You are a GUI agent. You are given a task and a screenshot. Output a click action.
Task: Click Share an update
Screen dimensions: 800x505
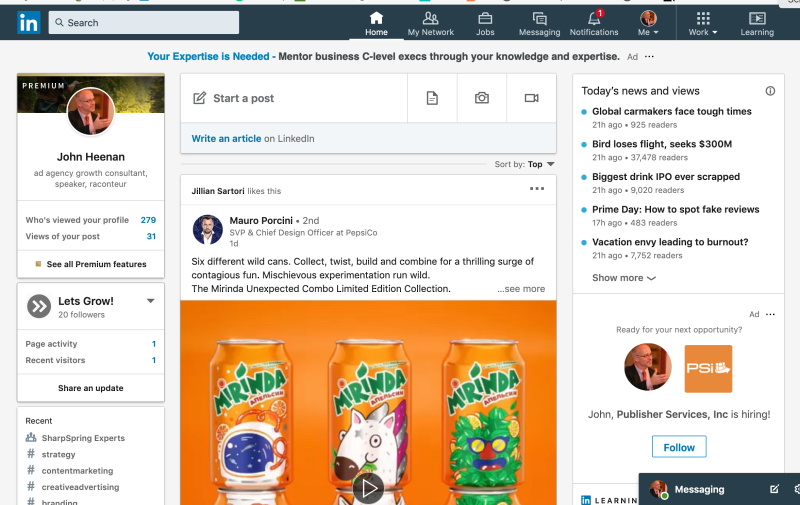coord(91,388)
